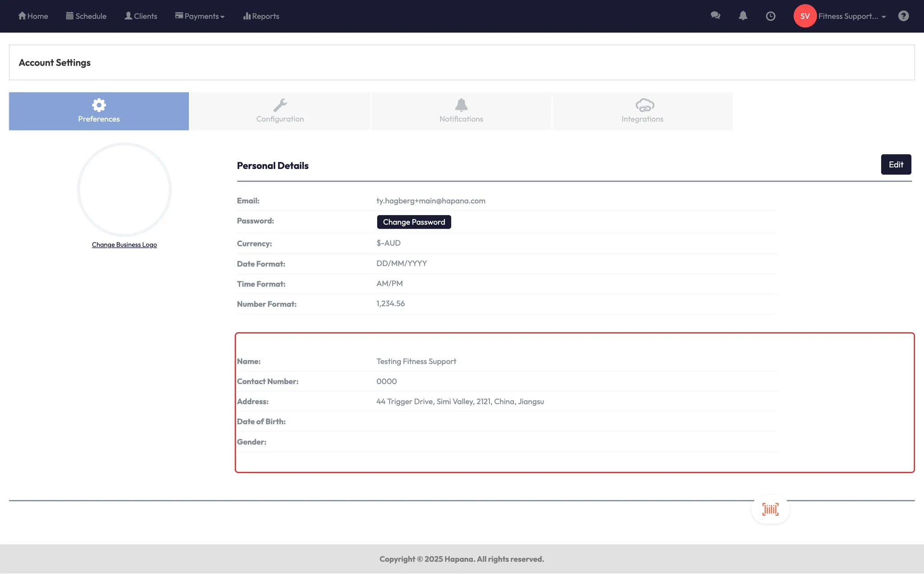The height and width of the screenshot is (574, 924).
Task: Click the Integrations cloud link icon
Action: [645, 105]
